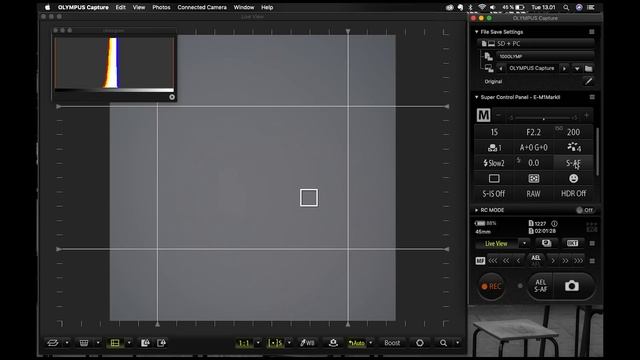The width and height of the screenshot is (640, 360).
Task: Click next folder arrow beside OLYMPUS Capture
Action: 564,69
